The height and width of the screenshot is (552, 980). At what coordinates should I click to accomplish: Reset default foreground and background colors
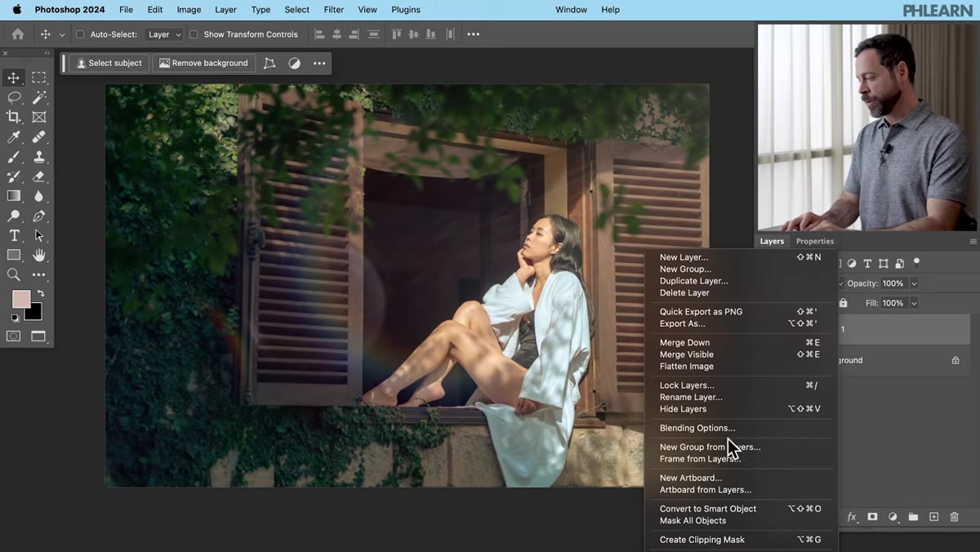14,318
